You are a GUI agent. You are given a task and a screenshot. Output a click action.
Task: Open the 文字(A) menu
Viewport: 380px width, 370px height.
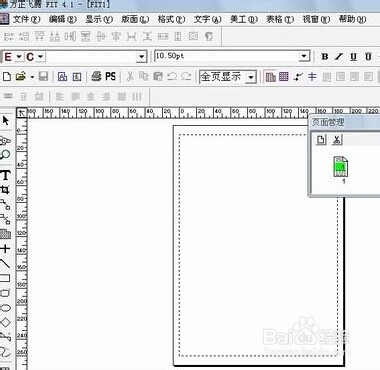coord(208,19)
